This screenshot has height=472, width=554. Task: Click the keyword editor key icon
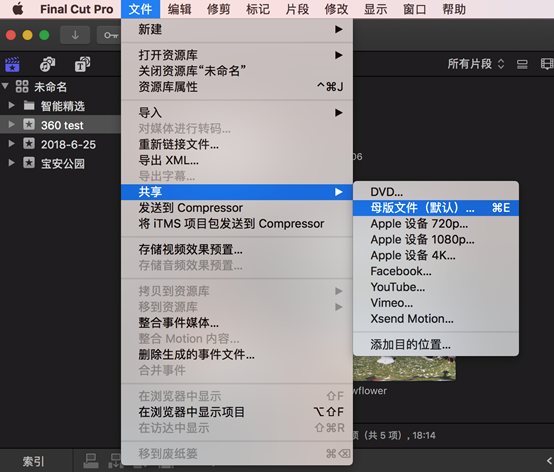click(111, 35)
